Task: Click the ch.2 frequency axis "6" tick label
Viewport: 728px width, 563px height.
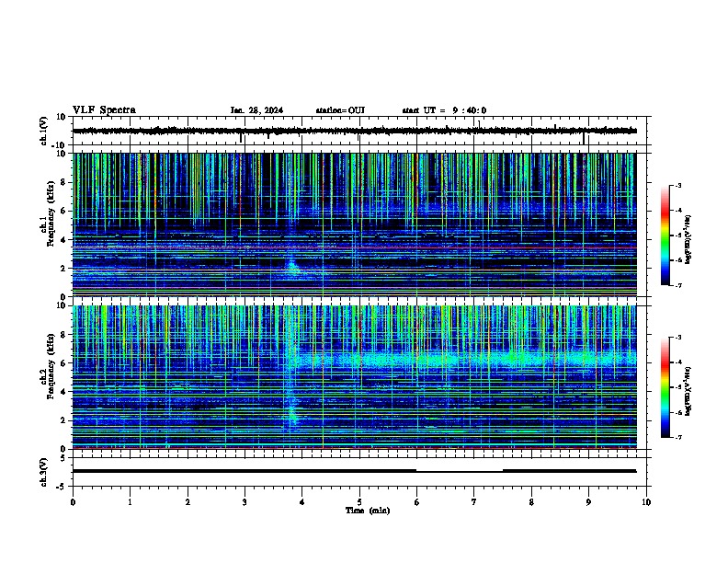Action: pos(63,363)
